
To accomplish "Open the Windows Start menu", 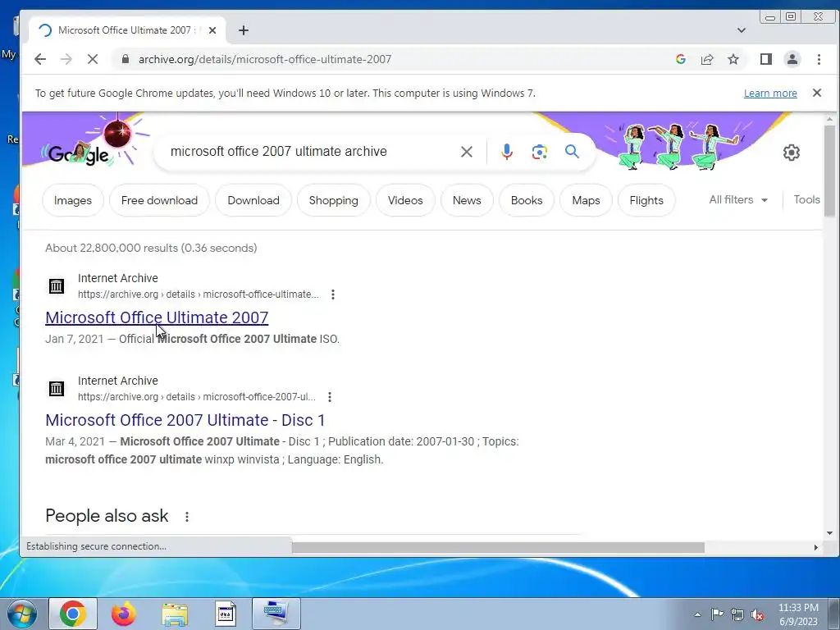I will point(21,614).
